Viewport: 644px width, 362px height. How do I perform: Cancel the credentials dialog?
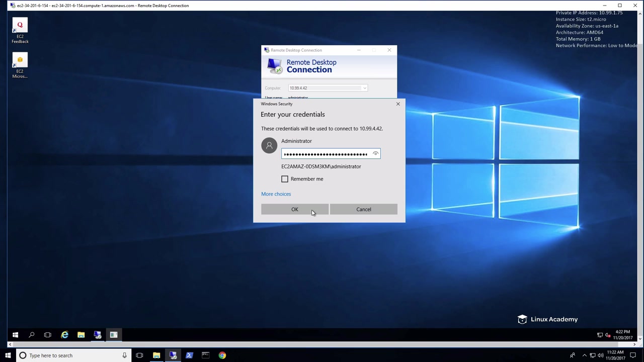pyautogui.click(x=363, y=209)
